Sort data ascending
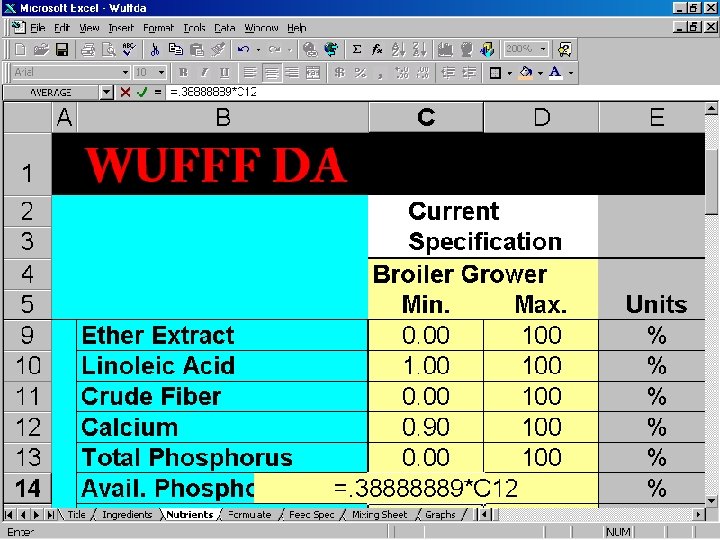Screen dimensions: 720x540 399,49
